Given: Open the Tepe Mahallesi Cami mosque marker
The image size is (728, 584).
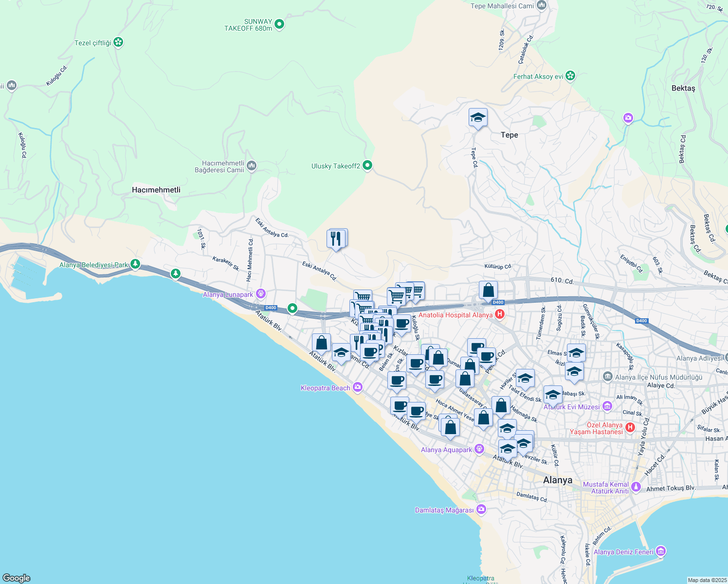Looking at the screenshot, I should [x=542, y=6].
